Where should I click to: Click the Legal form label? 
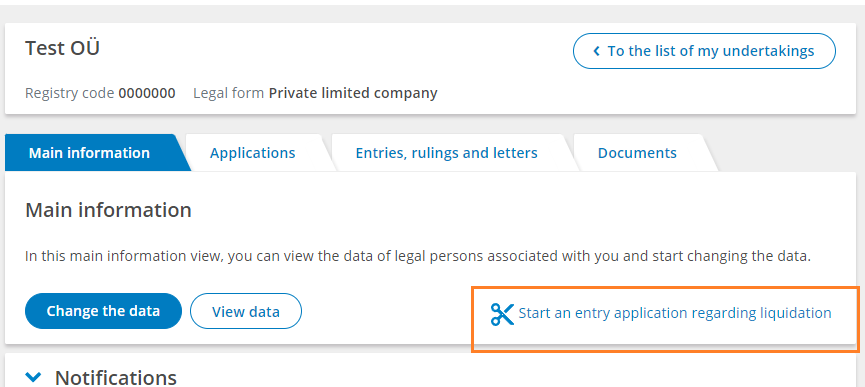point(229,93)
